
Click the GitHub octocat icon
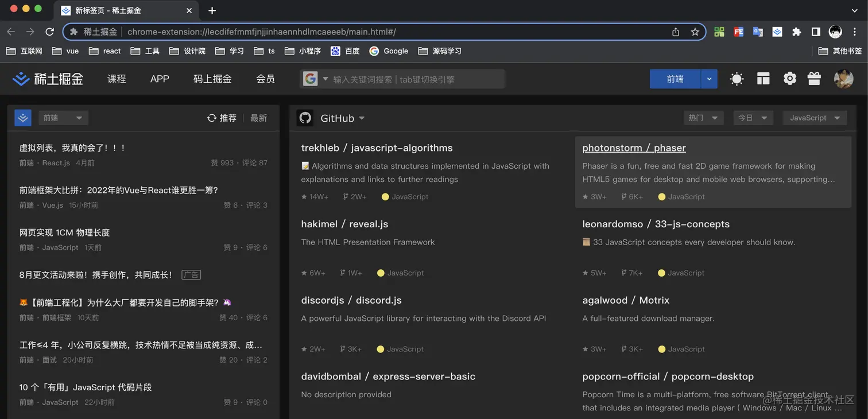click(x=305, y=118)
